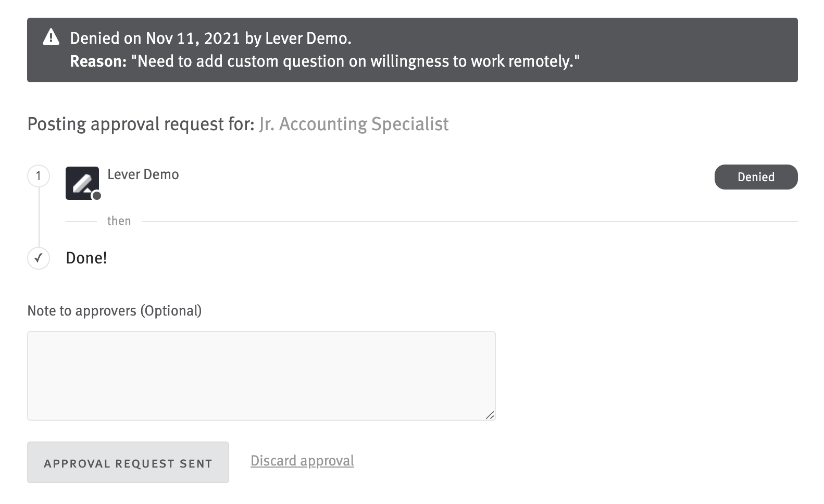824x504 pixels.
Task: Select the Lever Demo approver name
Action: [143, 174]
